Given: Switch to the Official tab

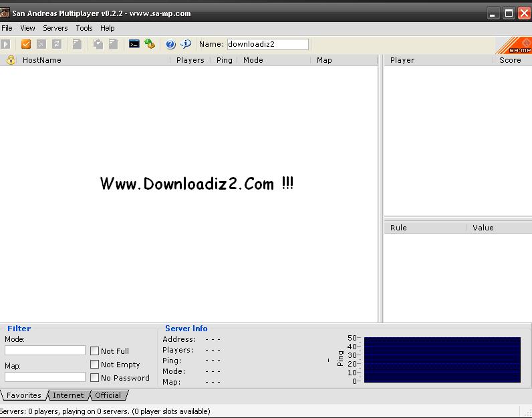Looking at the screenshot, I should coord(108,395).
